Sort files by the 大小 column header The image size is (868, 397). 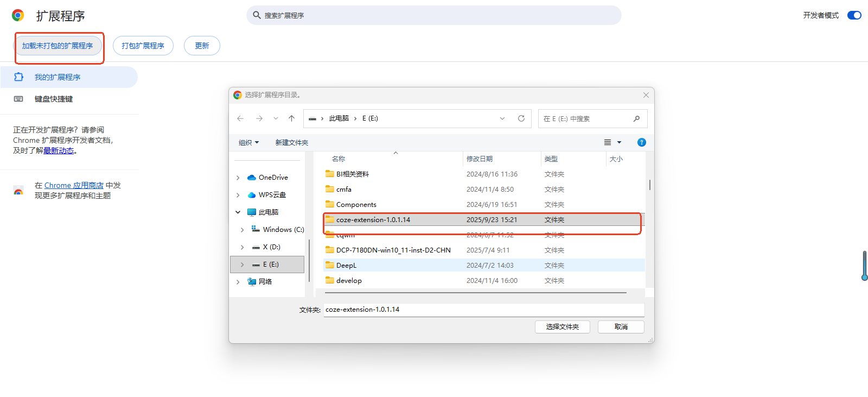coord(616,159)
